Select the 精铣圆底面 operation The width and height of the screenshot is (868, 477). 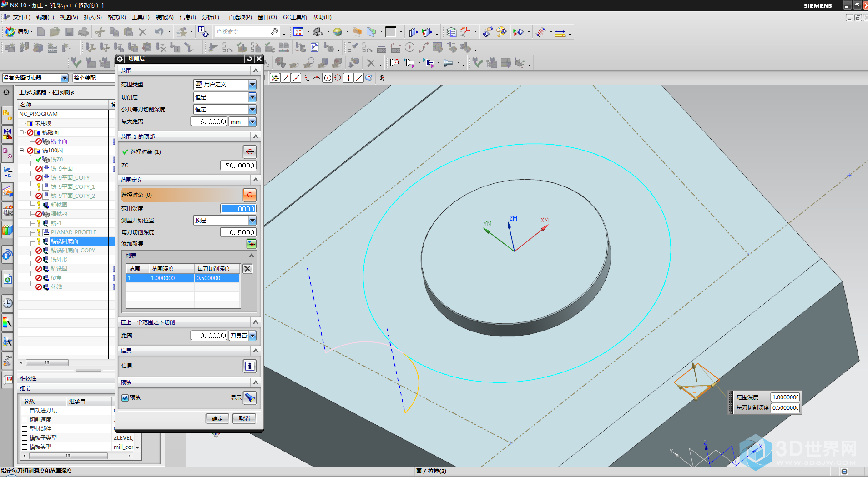(x=65, y=241)
